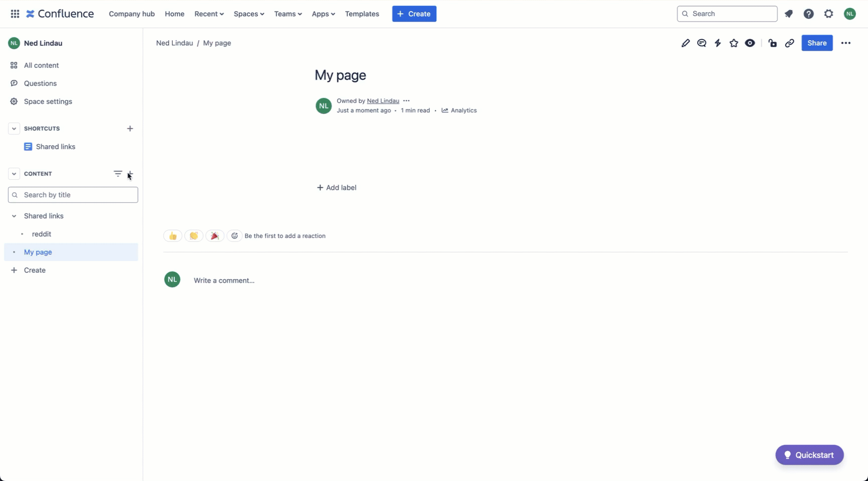The height and width of the screenshot is (481, 868).
Task: Open automation with the lightning bolt icon
Action: 718,43
